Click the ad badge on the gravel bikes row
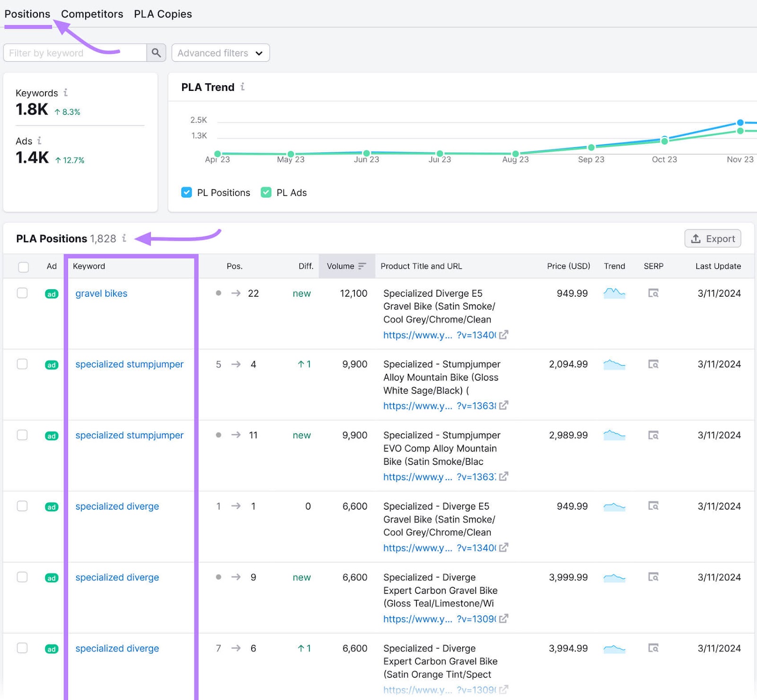757x700 pixels. 51,293
